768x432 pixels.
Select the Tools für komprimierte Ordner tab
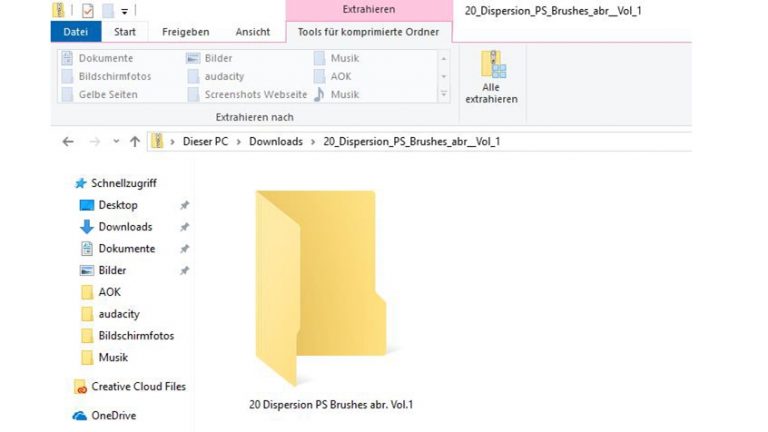368,32
